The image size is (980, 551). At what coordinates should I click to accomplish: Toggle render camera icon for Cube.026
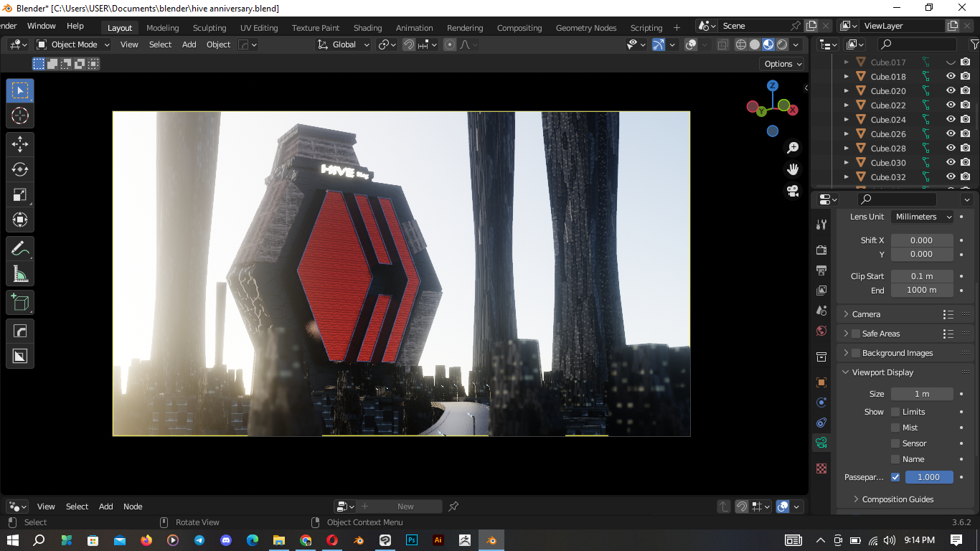point(966,134)
